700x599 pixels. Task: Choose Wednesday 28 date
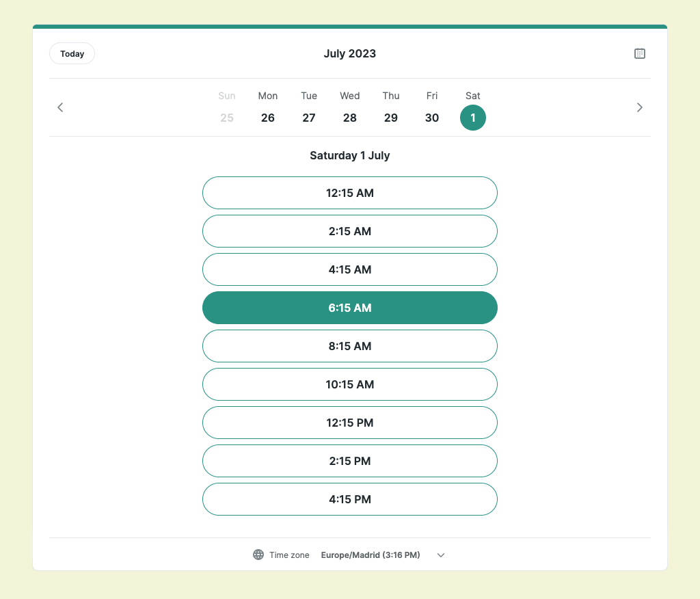[x=350, y=117]
